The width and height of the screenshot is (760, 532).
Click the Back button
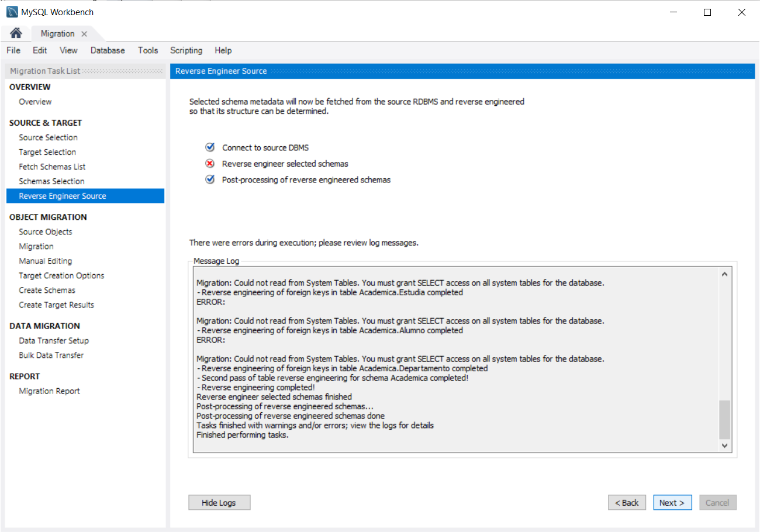click(627, 503)
